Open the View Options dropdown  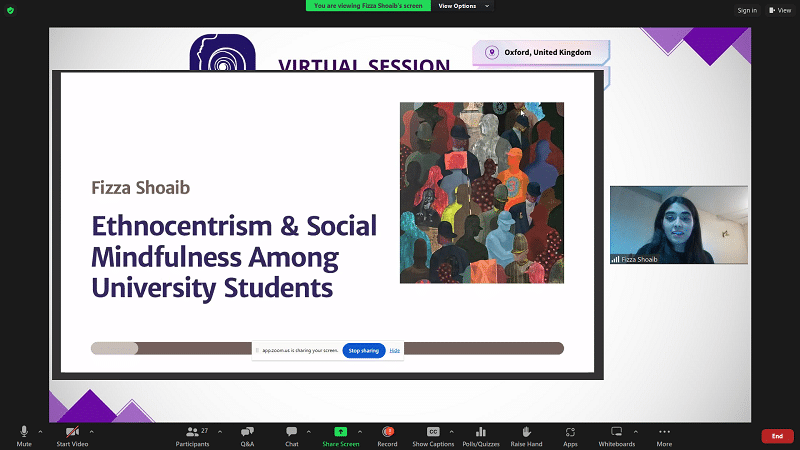(x=464, y=6)
